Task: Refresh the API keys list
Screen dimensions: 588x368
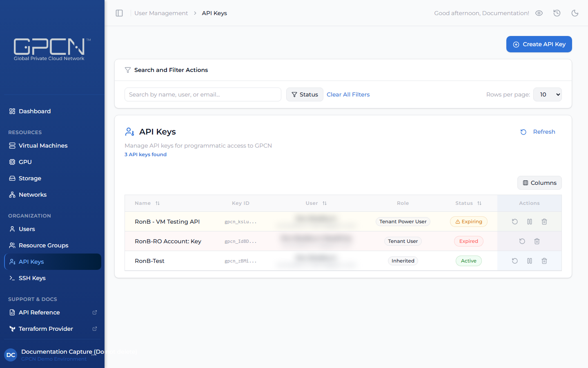Action: pos(538,132)
